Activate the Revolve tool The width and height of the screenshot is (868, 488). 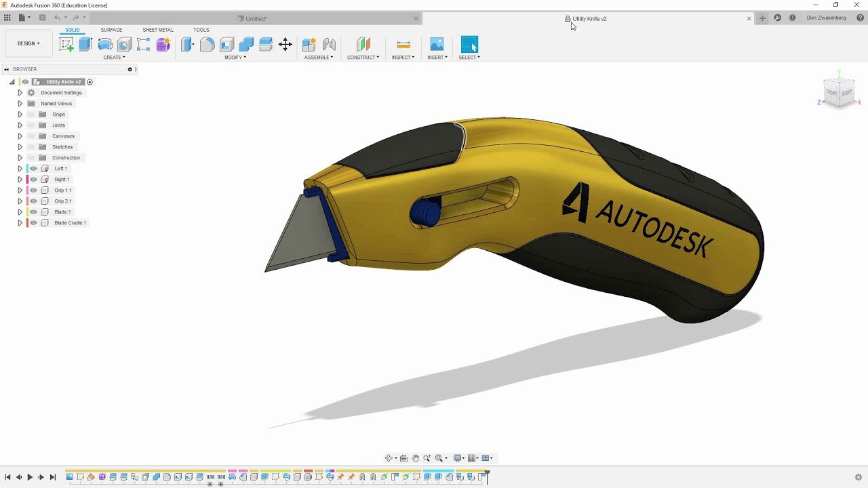105,45
